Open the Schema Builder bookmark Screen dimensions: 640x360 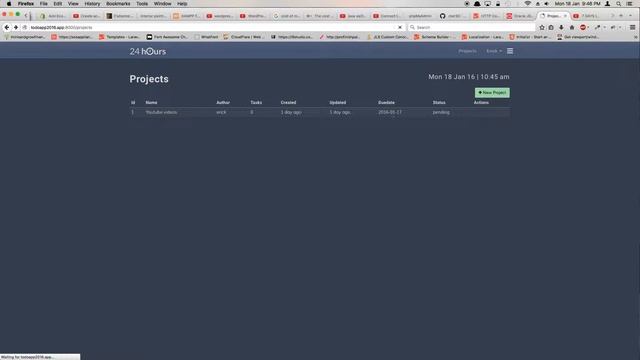pyautogui.click(x=434, y=37)
